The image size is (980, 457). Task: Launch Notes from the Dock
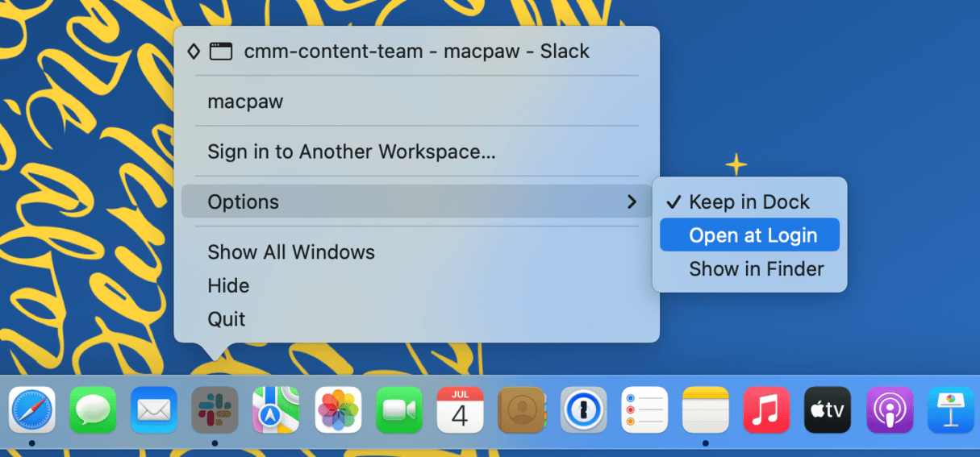[706, 410]
